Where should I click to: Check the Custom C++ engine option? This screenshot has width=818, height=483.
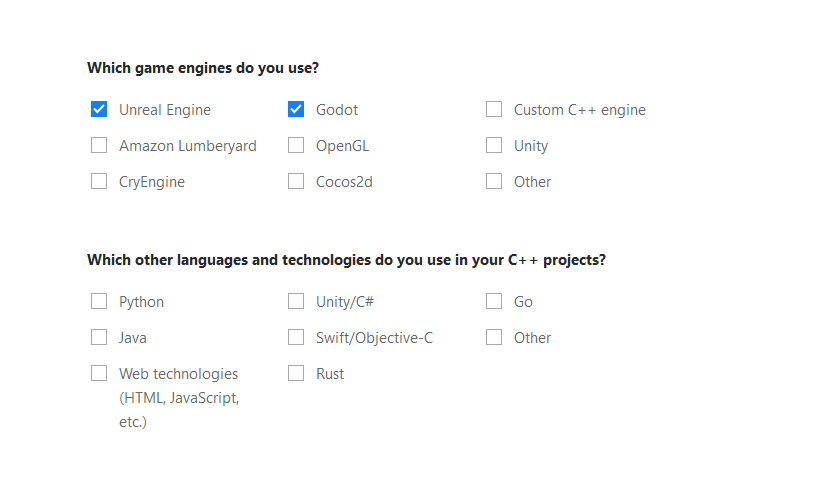494,110
